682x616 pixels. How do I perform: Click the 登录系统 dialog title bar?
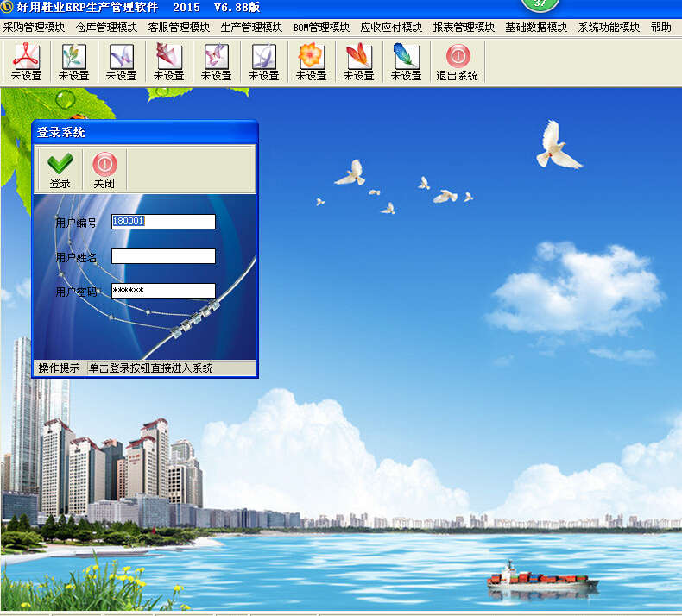point(145,132)
